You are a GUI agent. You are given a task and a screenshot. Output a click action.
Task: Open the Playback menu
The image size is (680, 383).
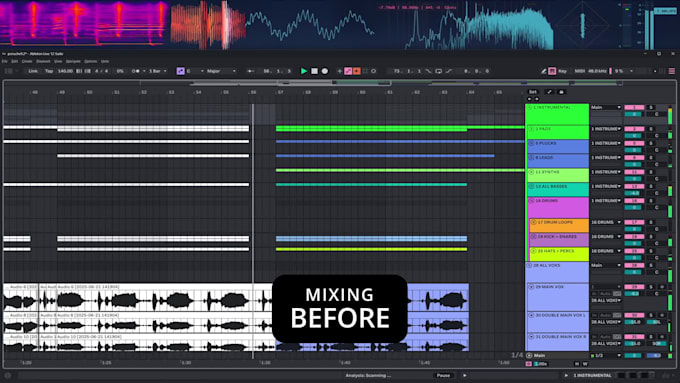(x=43, y=62)
